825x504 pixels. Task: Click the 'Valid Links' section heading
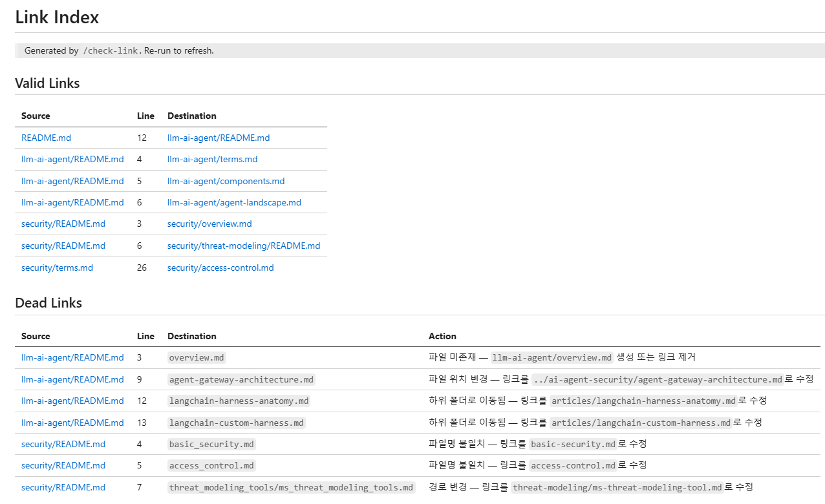coord(47,83)
